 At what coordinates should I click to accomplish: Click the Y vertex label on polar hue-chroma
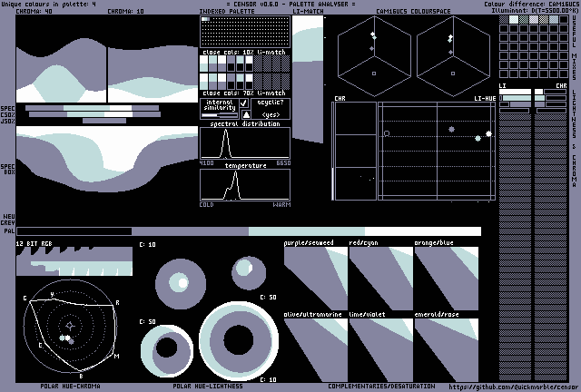(53, 294)
